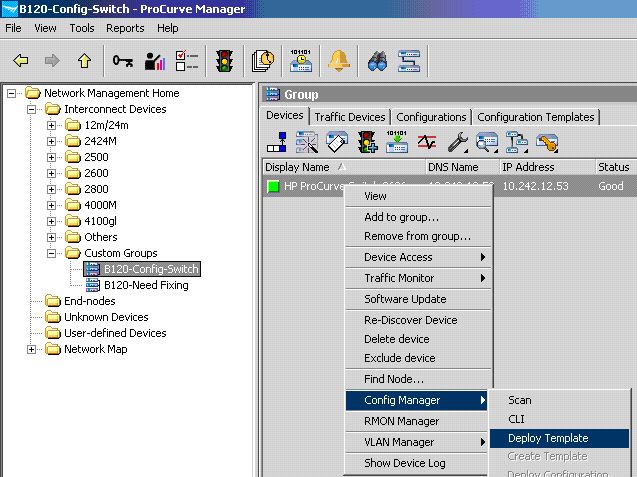This screenshot has width=637, height=477.
Task: Click the device with key icon
Action: pos(547,143)
